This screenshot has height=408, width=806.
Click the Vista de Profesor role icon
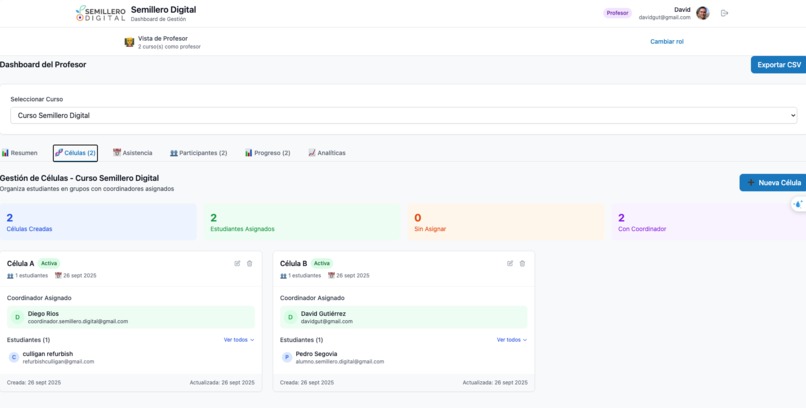tap(130, 42)
